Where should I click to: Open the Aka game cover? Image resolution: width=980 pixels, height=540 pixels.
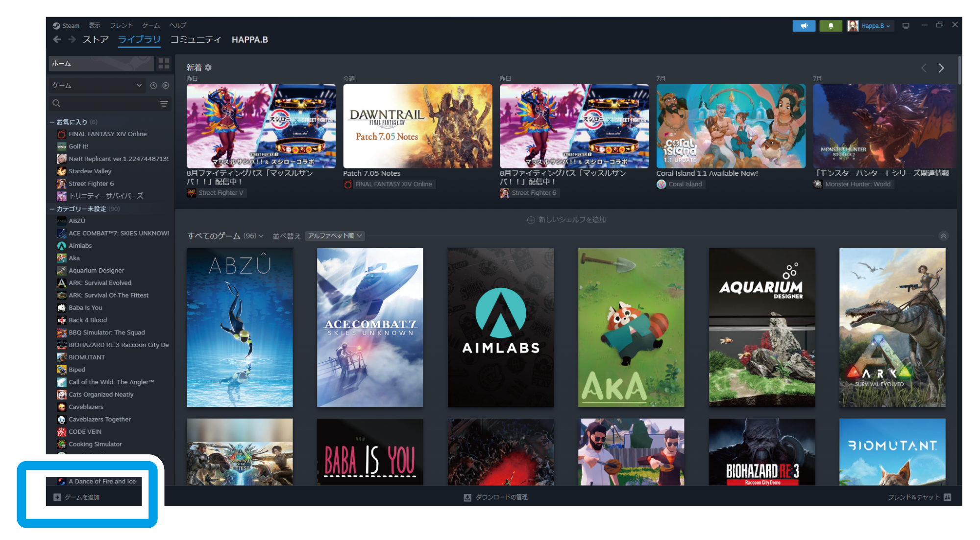click(631, 328)
